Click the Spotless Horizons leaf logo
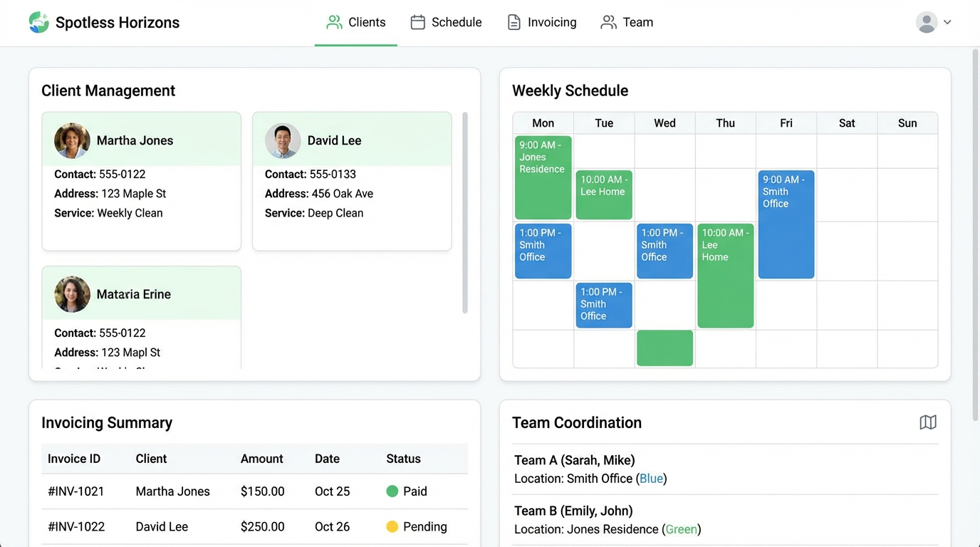The height and width of the screenshot is (547, 980). pos(38,22)
